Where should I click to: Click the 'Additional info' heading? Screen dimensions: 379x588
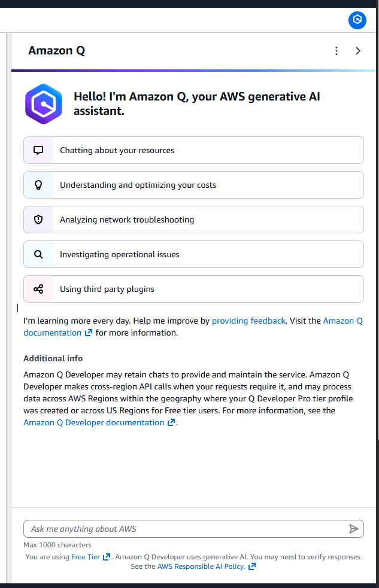53,358
